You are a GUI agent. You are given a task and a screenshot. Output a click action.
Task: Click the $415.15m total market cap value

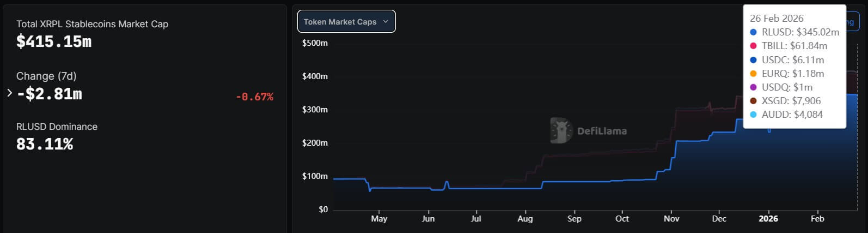coord(54,41)
